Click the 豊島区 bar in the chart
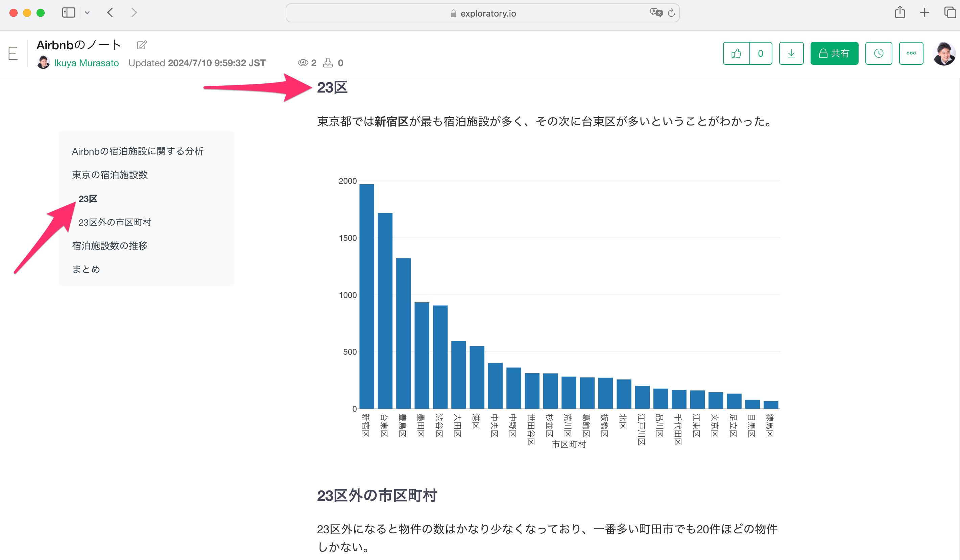Viewport: 960px width, 560px height. tap(403, 333)
